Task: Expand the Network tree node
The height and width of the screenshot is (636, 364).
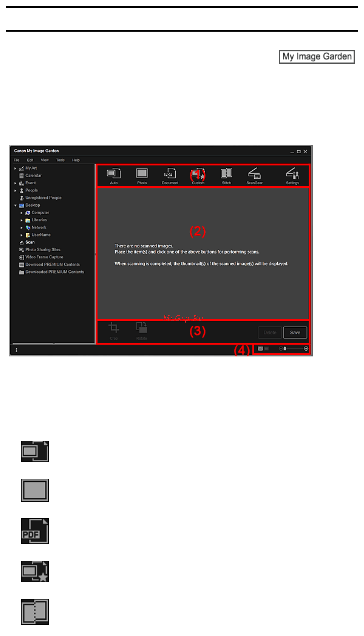Action: coord(21,228)
